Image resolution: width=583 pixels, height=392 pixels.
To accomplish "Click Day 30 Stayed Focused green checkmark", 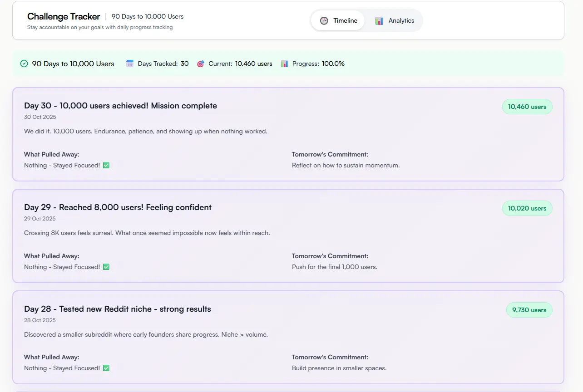I will pyautogui.click(x=106, y=166).
